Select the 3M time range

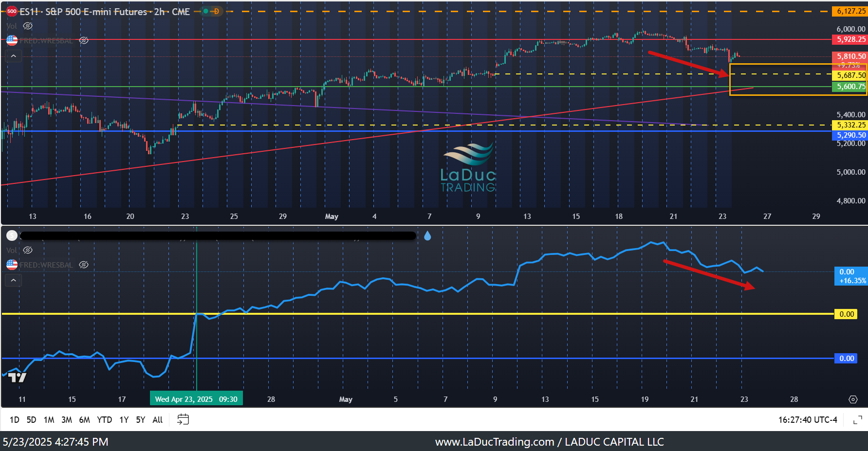pos(67,419)
